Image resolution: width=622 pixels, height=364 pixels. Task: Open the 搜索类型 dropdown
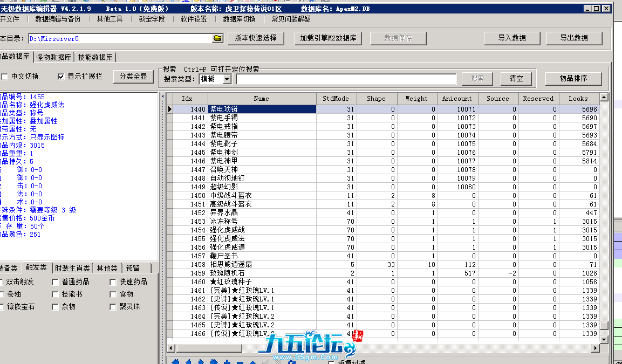(x=227, y=79)
